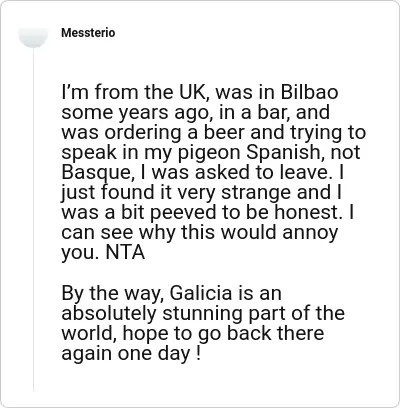Click the word "stunning" in last paragraph
Screen dimensions: 400x408
pyautogui.click(x=200, y=314)
